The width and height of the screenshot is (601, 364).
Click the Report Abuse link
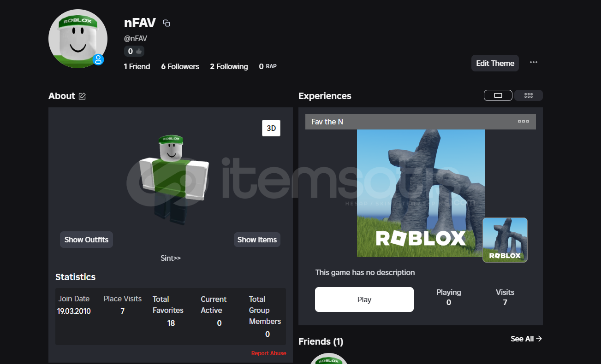(x=268, y=353)
